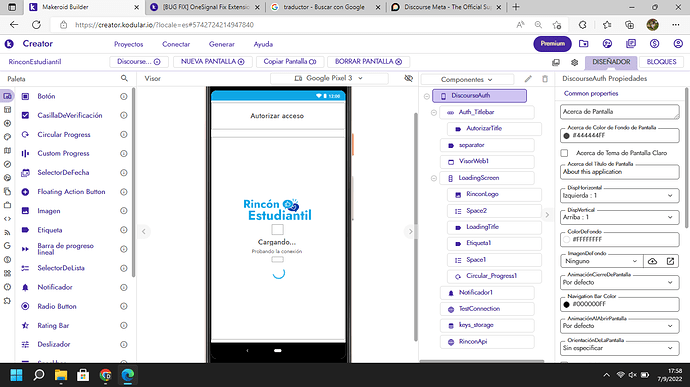
Task: Open the account profile icon
Action: (x=678, y=44)
